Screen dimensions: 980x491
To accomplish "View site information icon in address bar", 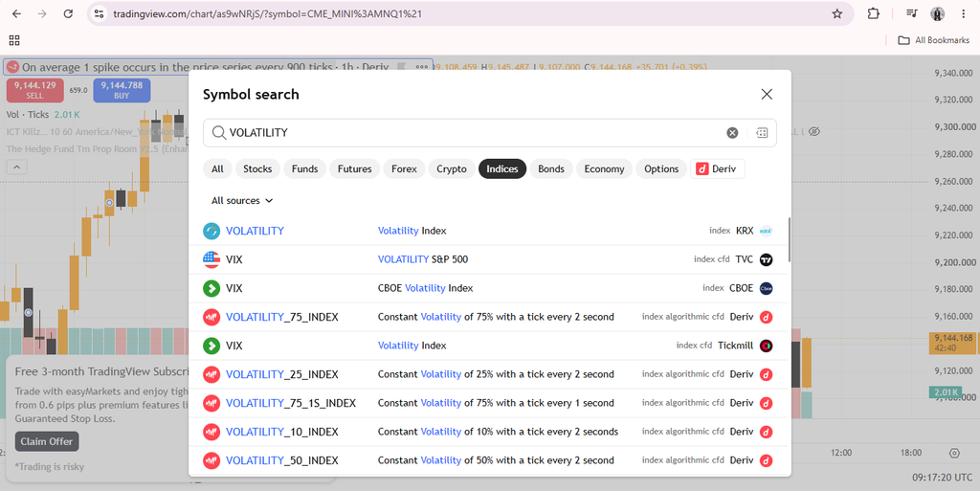I will 99,13.
